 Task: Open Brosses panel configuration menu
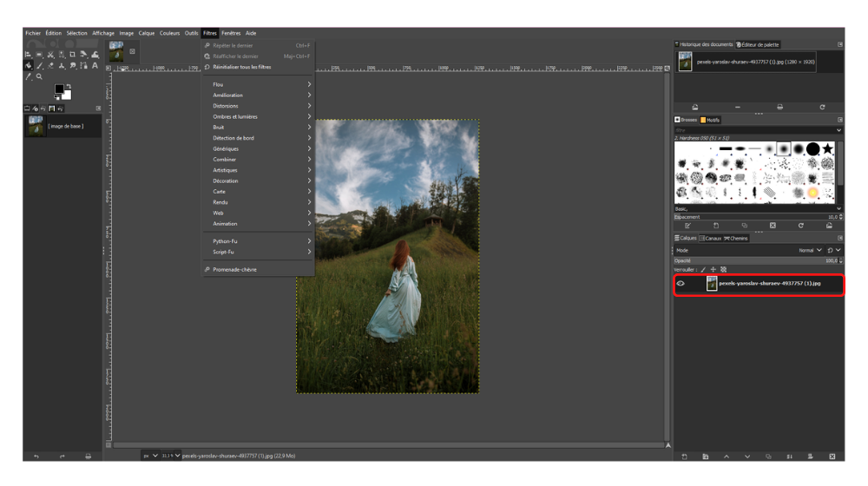[839, 120]
